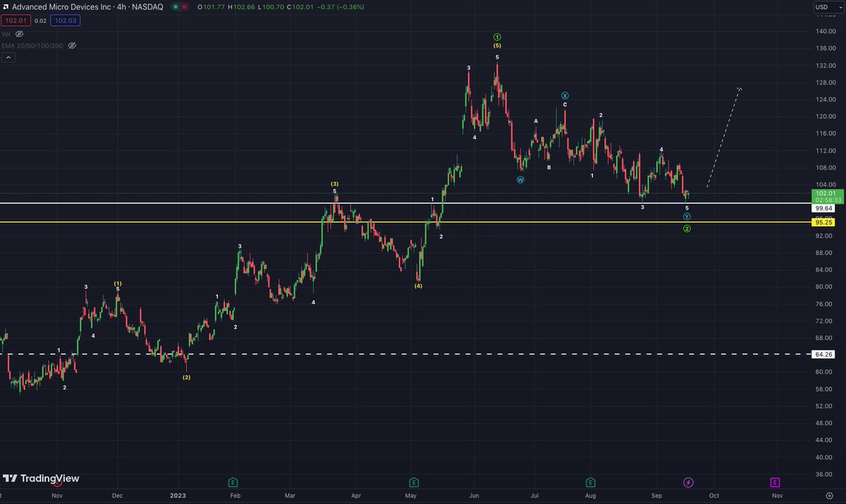This screenshot has height=504, width=846.
Task: Click the AMD logo beside the symbol name
Action: (x=6, y=7)
